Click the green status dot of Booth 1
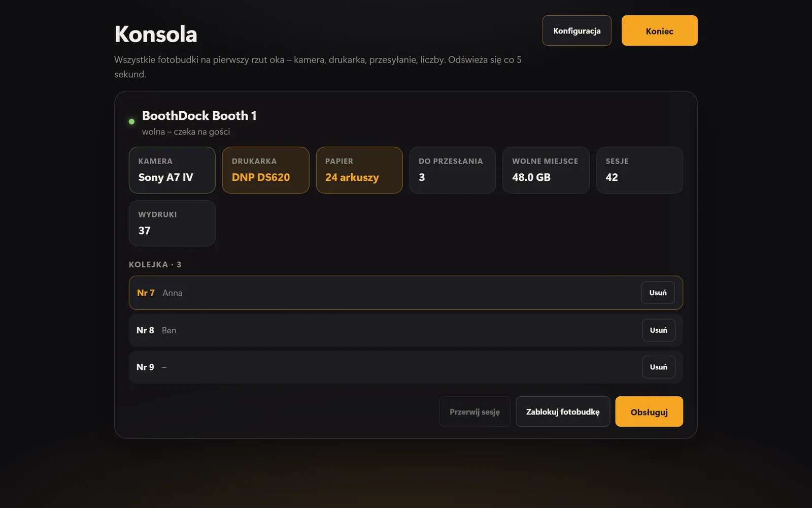This screenshot has height=508, width=812. click(x=131, y=121)
